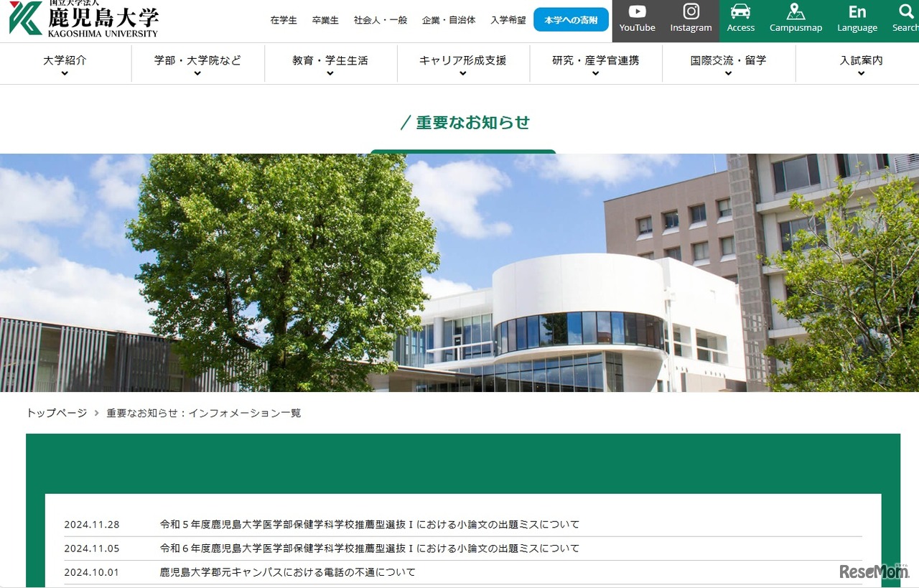Select the 在学生 menu item
919x588 pixels.
coord(284,21)
